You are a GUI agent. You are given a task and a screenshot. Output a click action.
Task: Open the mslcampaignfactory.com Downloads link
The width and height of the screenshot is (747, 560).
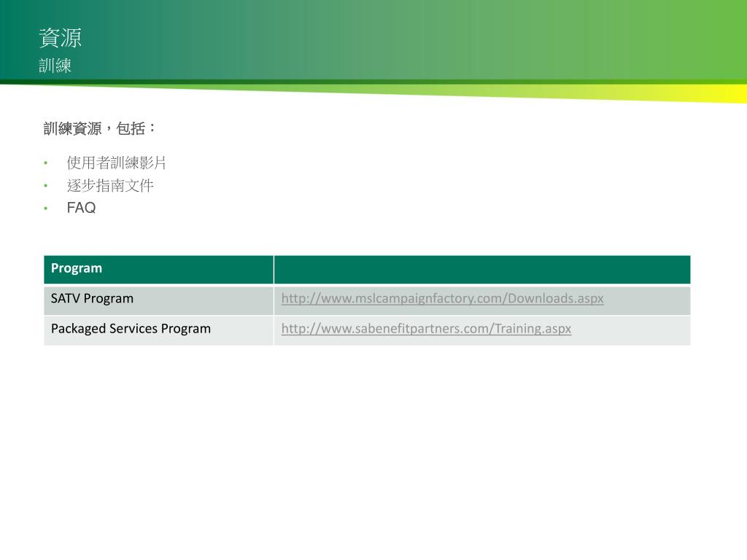[x=442, y=298]
